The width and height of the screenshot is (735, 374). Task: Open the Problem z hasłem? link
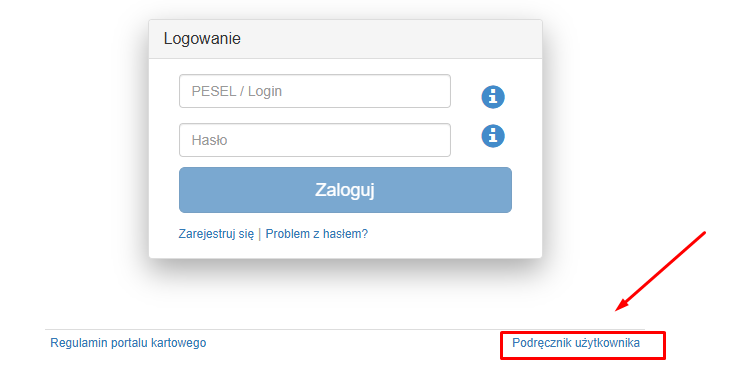[316, 234]
